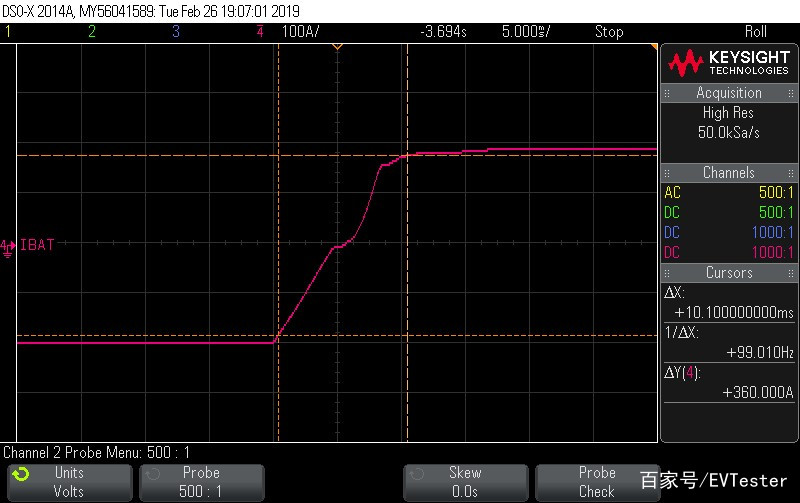
Task: Click the grip icon right of Cursors header
Action: (790, 273)
